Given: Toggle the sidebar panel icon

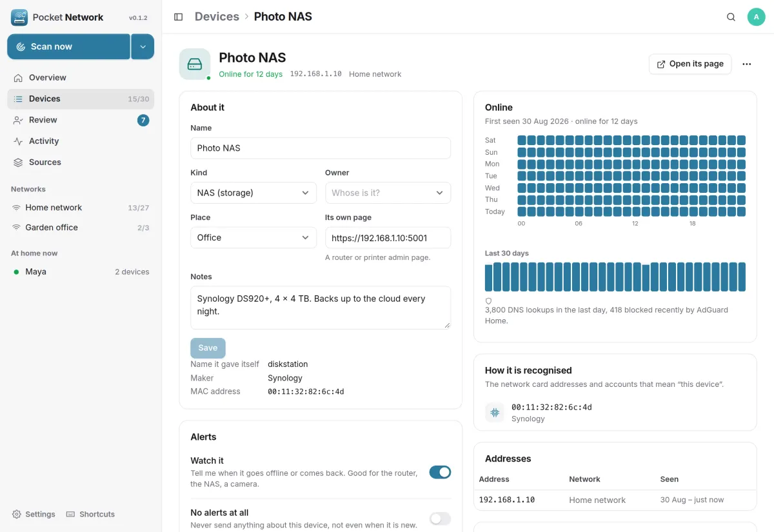Looking at the screenshot, I should pos(179,17).
